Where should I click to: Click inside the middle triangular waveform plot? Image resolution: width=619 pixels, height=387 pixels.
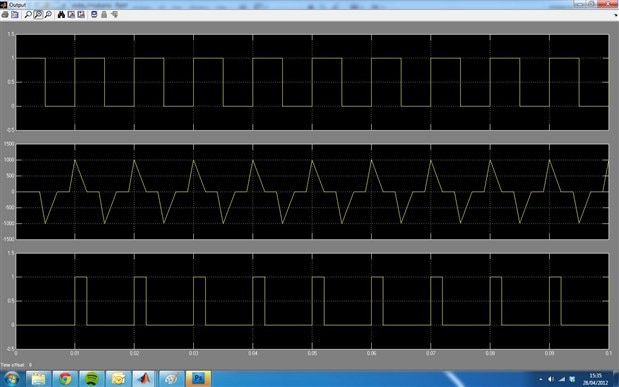click(x=312, y=192)
